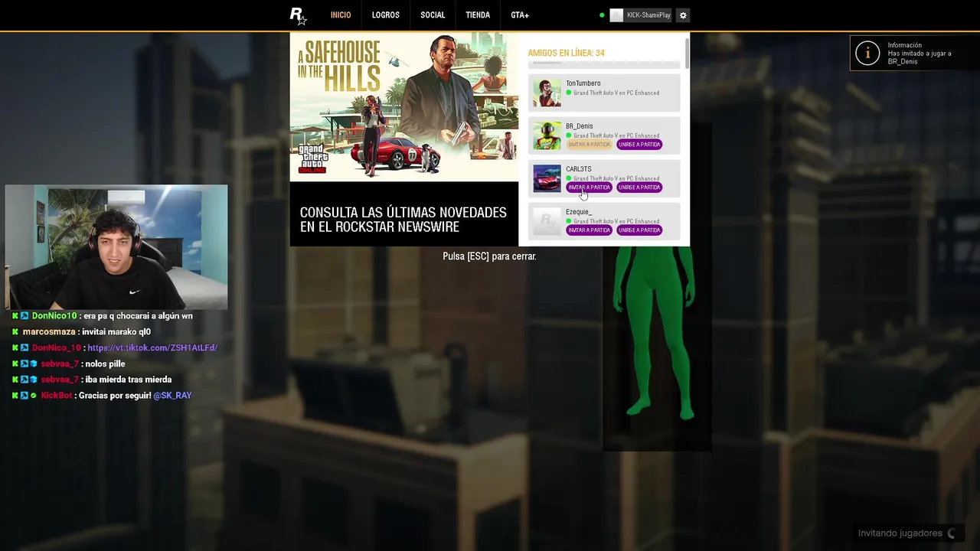Open the Rockstar Newswire news headline

pyautogui.click(x=403, y=220)
